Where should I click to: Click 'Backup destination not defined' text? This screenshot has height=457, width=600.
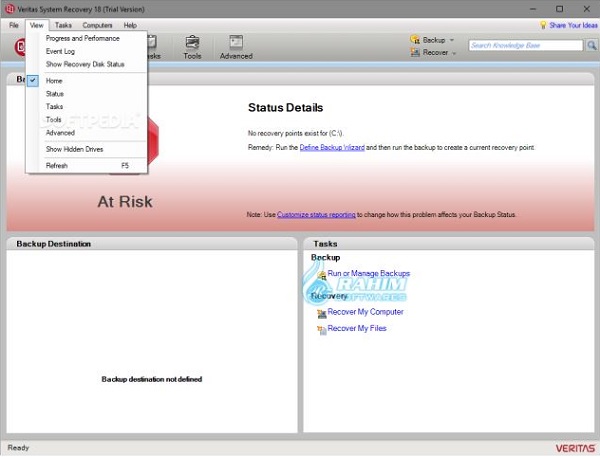152,379
